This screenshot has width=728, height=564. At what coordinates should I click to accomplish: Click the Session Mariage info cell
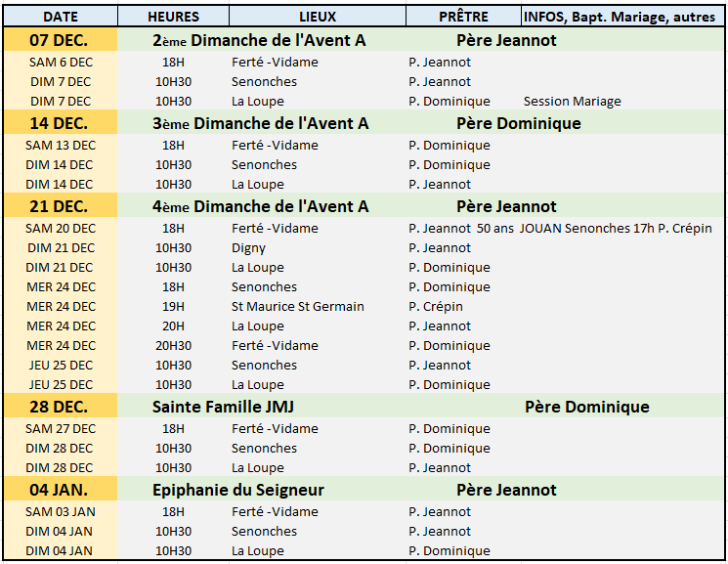coord(572,102)
